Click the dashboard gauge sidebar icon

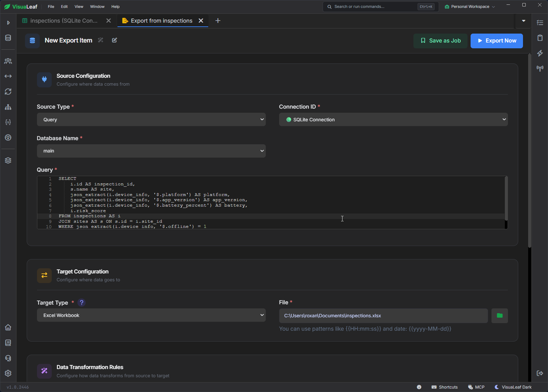tap(8, 137)
